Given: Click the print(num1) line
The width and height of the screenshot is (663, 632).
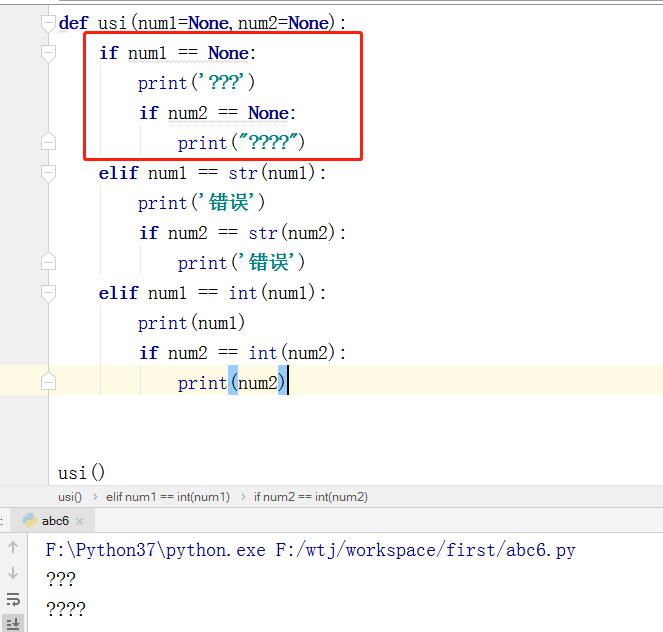Looking at the screenshot, I should (x=192, y=323).
